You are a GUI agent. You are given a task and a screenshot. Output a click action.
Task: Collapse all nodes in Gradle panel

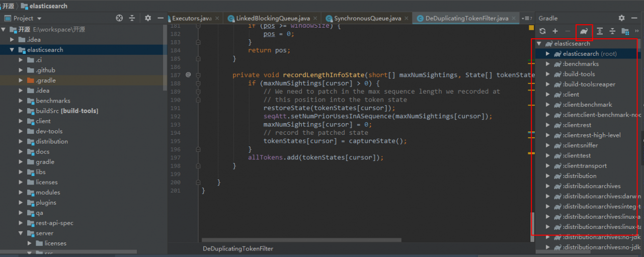point(612,31)
